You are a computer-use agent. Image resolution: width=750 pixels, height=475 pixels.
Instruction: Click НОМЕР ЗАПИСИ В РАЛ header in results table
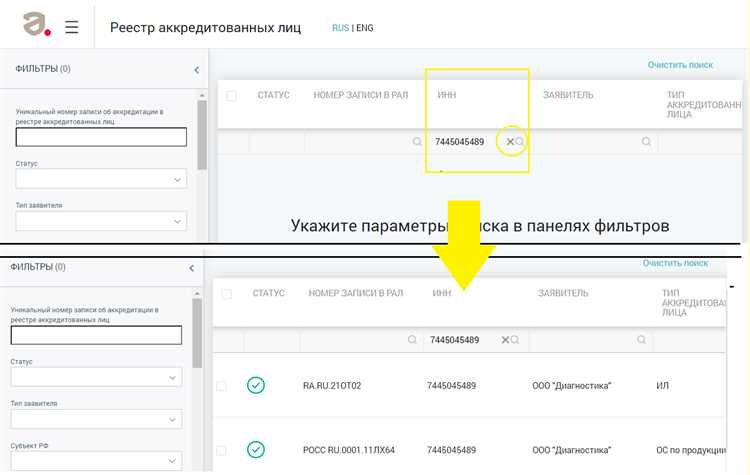point(356,293)
